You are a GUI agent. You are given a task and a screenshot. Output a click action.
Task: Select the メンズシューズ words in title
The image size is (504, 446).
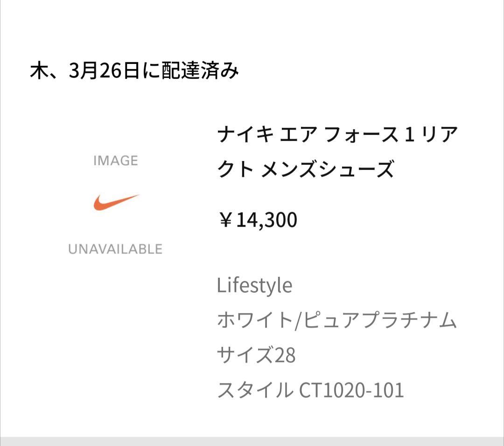coord(327,169)
